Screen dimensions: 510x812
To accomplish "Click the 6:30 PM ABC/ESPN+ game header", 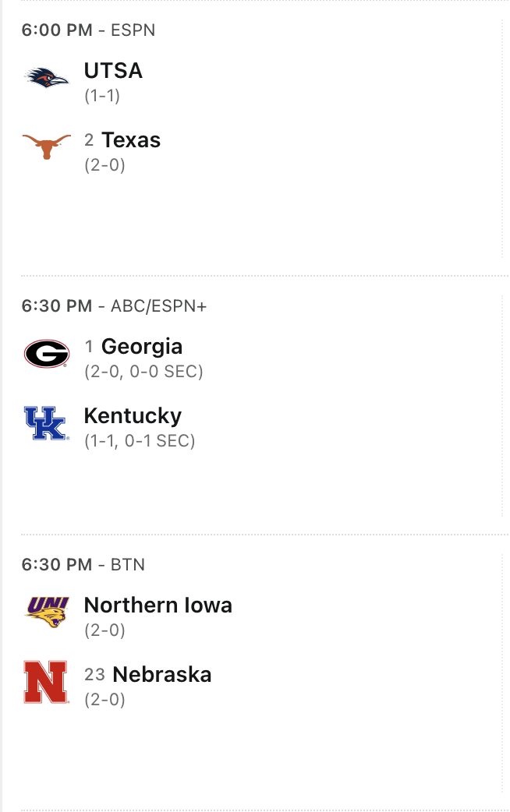I will click(x=114, y=306).
